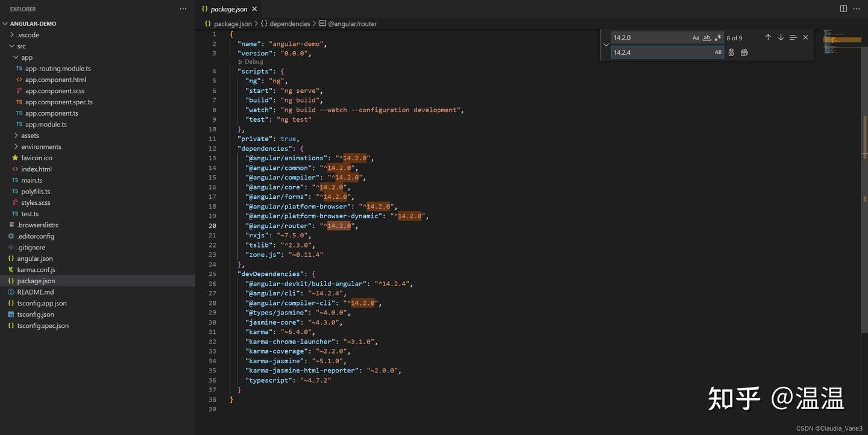The image size is (868, 435).
Task: Toggle Use Regular Expression option
Action: click(718, 37)
